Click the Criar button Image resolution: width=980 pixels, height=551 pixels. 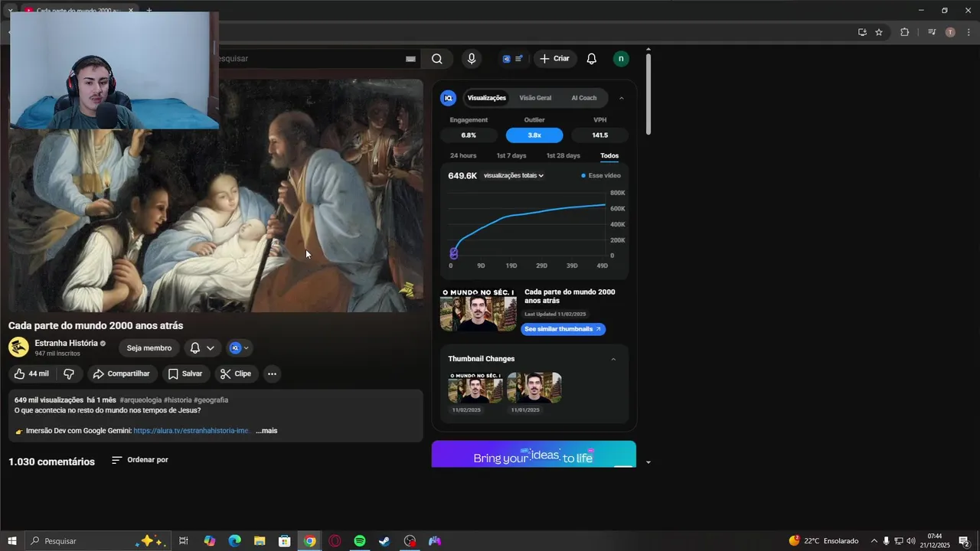555,59
